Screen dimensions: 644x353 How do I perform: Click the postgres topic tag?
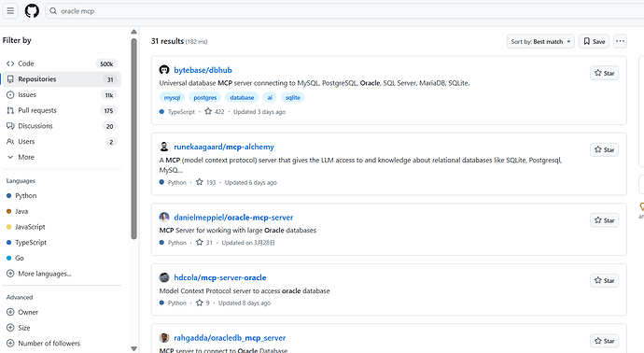click(x=205, y=98)
